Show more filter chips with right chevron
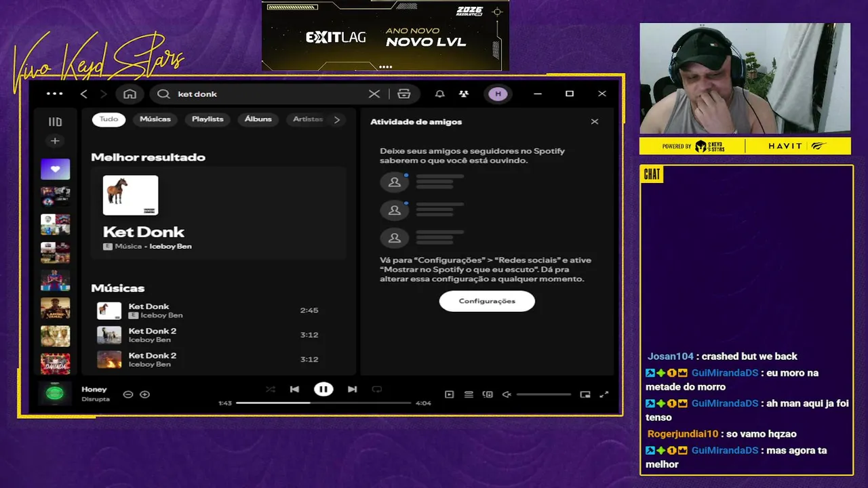Screen dimensions: 868x488 (337, 119)
